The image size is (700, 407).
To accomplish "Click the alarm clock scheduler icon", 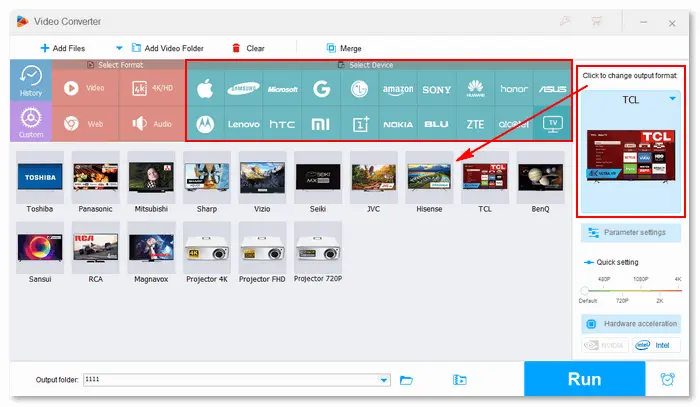I will coord(667,379).
